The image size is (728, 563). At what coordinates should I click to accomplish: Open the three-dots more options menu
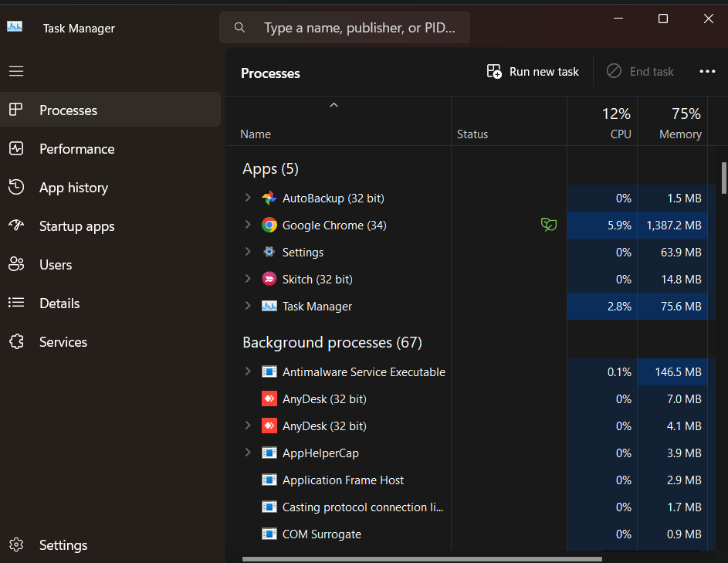point(707,72)
